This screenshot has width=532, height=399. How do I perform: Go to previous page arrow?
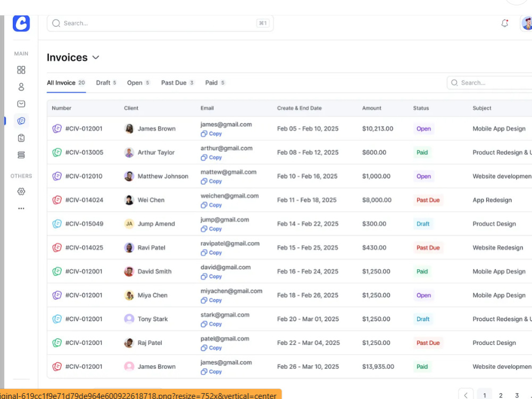pyautogui.click(x=466, y=395)
